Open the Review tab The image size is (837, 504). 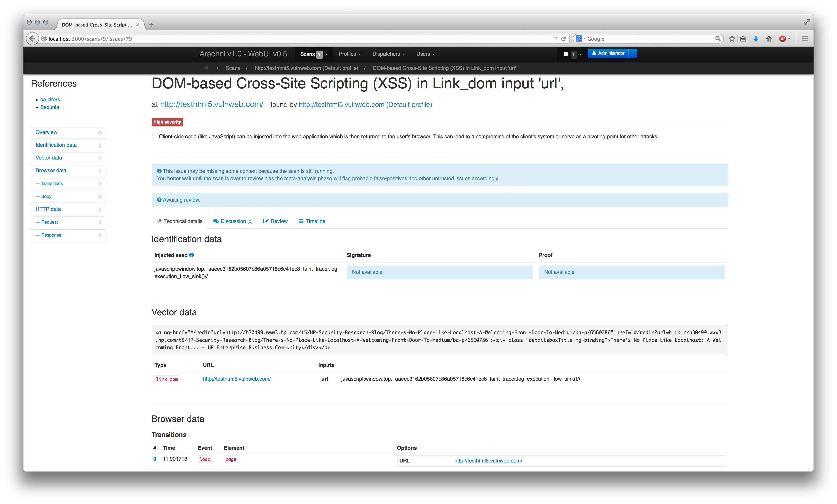pos(276,221)
